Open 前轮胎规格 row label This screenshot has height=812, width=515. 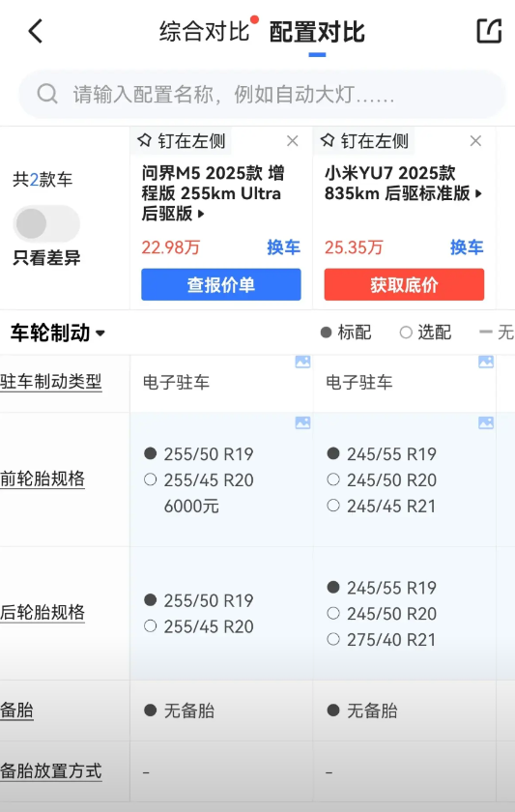point(43,478)
